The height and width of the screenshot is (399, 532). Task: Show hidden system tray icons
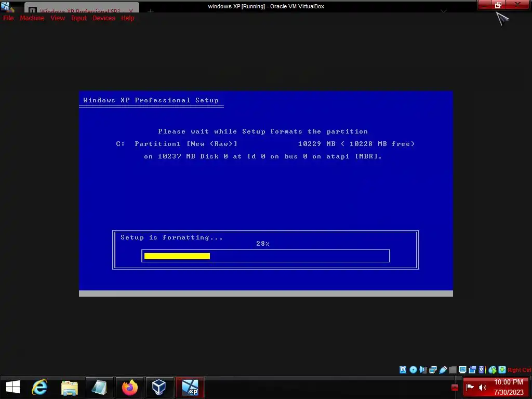coord(455,388)
